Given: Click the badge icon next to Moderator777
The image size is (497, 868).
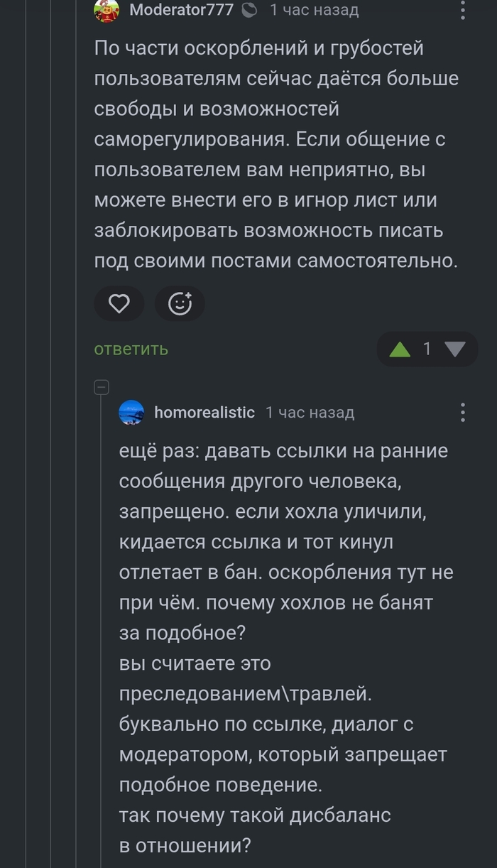Looking at the screenshot, I should pos(249,10).
